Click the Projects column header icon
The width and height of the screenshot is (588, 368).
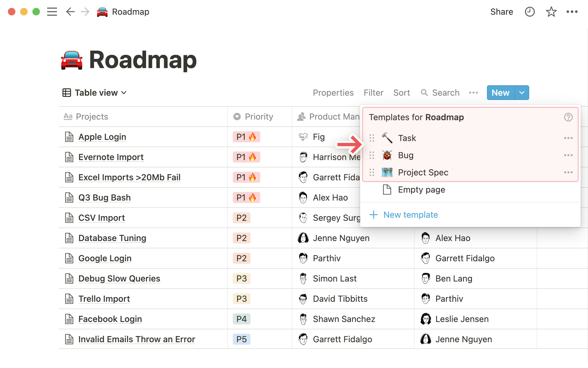click(68, 117)
